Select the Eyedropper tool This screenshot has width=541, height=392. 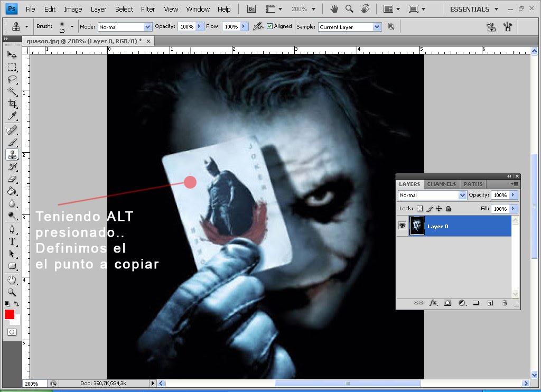pyautogui.click(x=12, y=116)
